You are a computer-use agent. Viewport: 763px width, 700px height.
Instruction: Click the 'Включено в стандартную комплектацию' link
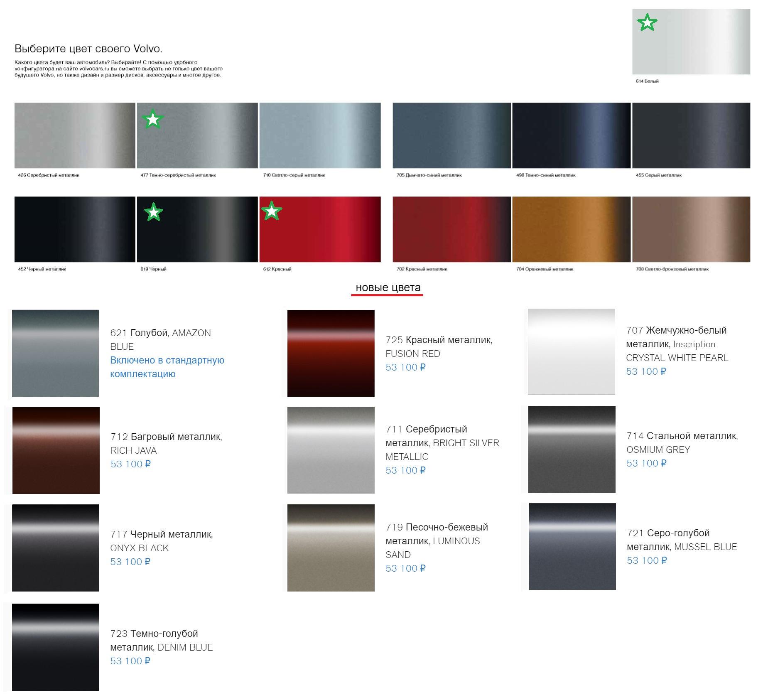[x=167, y=367]
